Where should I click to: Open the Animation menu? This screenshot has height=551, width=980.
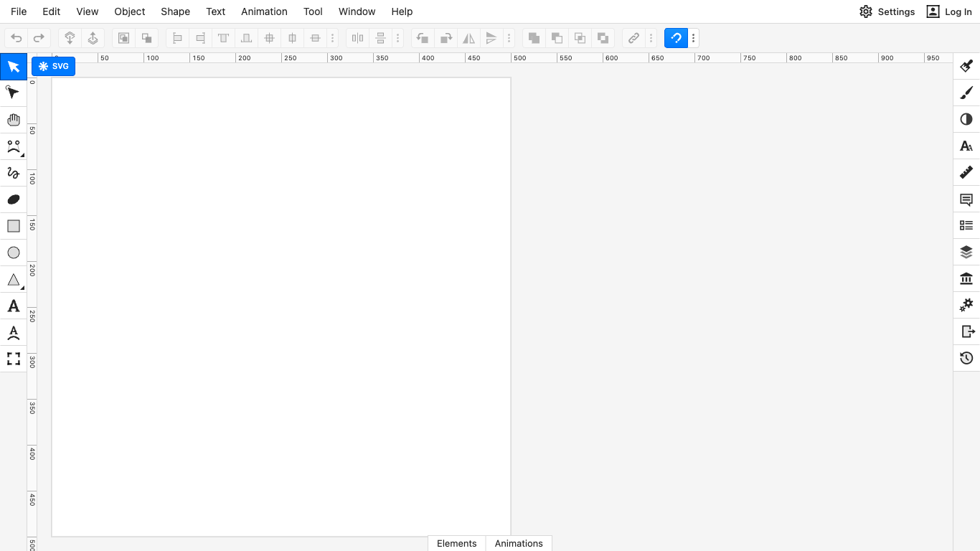click(264, 11)
